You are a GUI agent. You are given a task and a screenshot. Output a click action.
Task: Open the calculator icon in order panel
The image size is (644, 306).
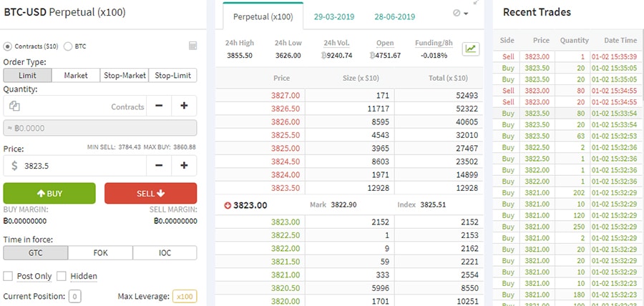pos(192,46)
